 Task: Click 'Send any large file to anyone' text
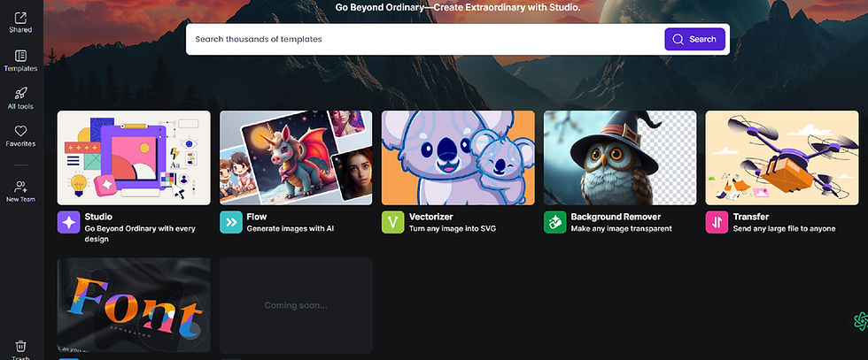tap(785, 228)
